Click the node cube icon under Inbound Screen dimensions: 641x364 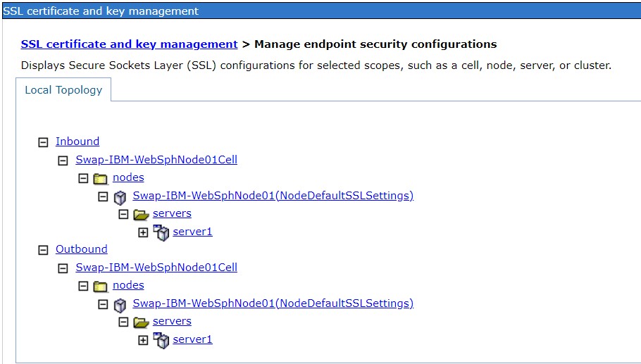point(120,197)
